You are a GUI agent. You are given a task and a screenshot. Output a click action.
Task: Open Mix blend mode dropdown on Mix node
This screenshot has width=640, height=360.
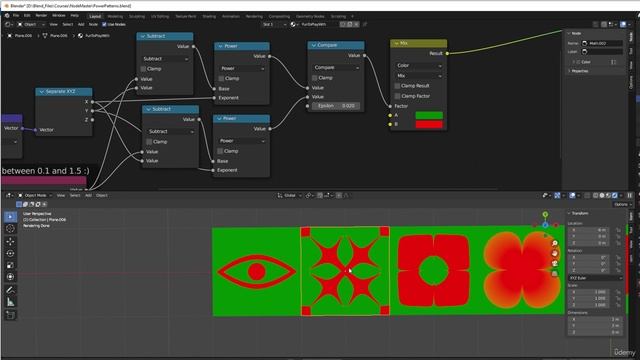click(x=418, y=76)
